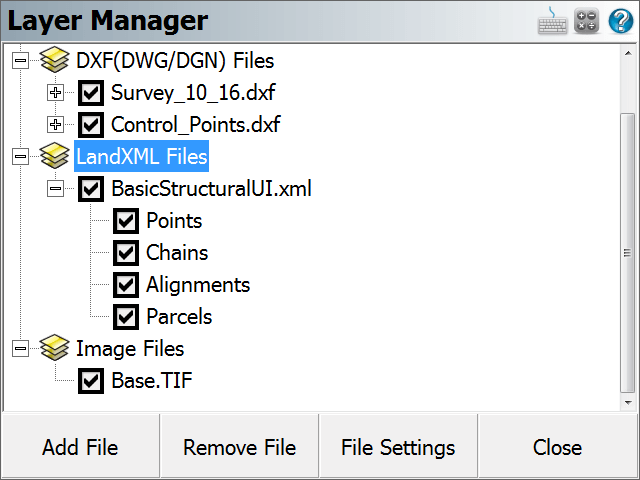Open the calculator icon in title bar

coord(587,20)
